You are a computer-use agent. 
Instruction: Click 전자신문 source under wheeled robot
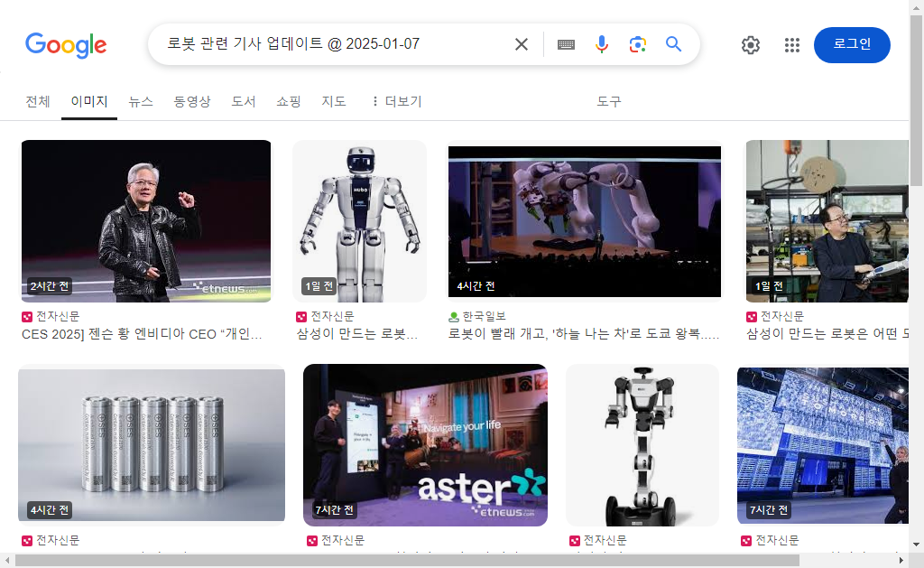605,540
